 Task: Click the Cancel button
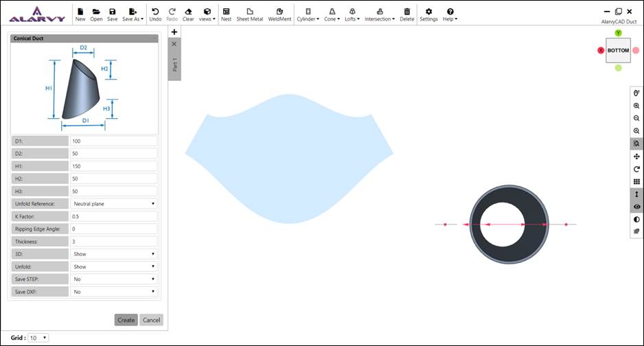pyautogui.click(x=151, y=320)
